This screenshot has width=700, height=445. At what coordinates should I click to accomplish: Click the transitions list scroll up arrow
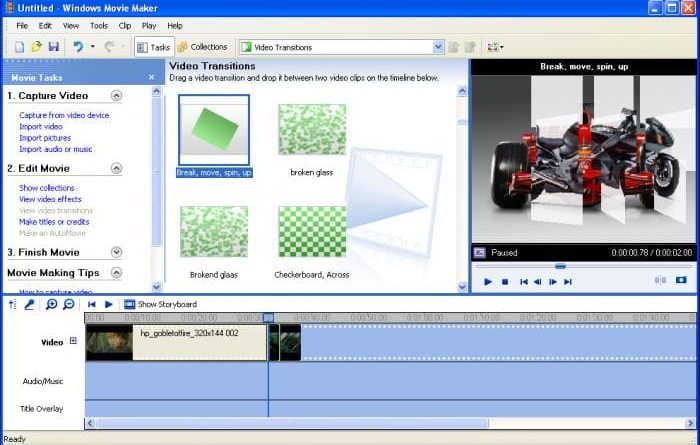point(462,91)
